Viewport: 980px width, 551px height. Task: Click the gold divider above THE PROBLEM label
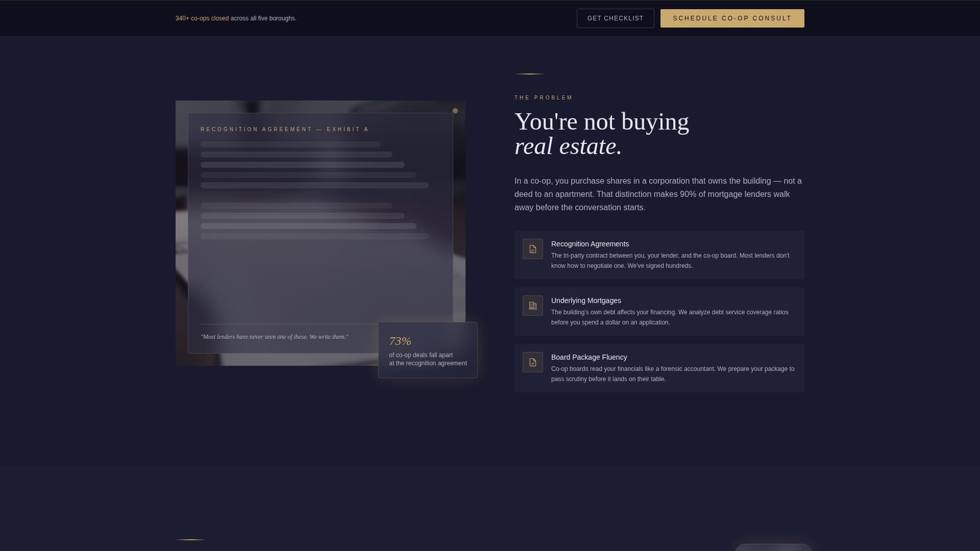click(530, 73)
